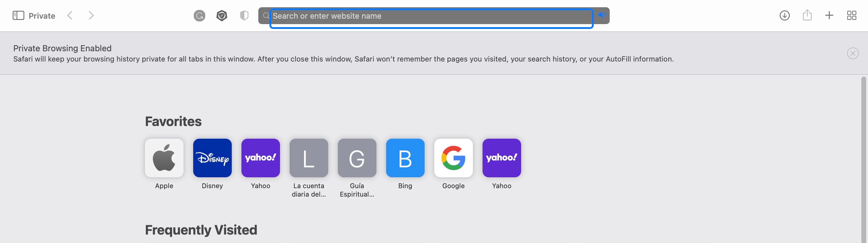Focus the search or website address field
The image size is (868, 243).
pos(431,16)
